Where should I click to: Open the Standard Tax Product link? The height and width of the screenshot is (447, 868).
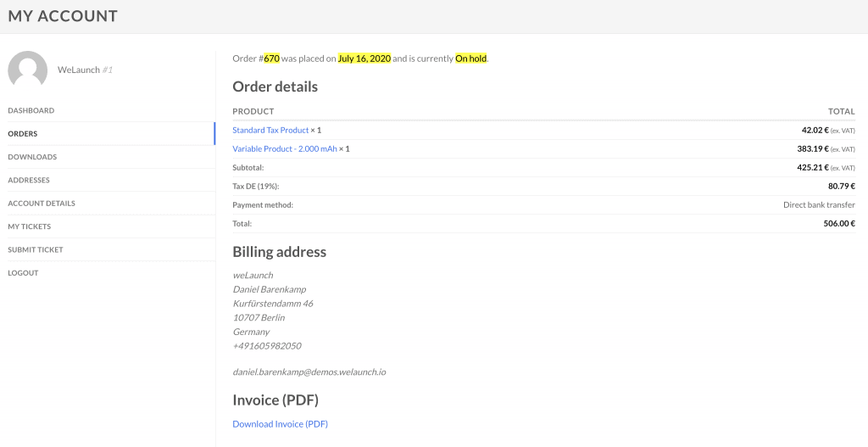tap(270, 130)
